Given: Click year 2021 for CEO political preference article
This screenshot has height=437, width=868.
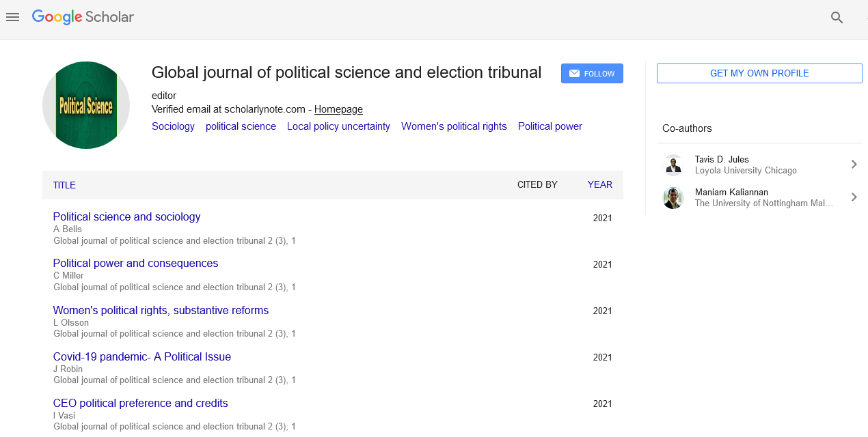Looking at the screenshot, I should click(x=603, y=404).
